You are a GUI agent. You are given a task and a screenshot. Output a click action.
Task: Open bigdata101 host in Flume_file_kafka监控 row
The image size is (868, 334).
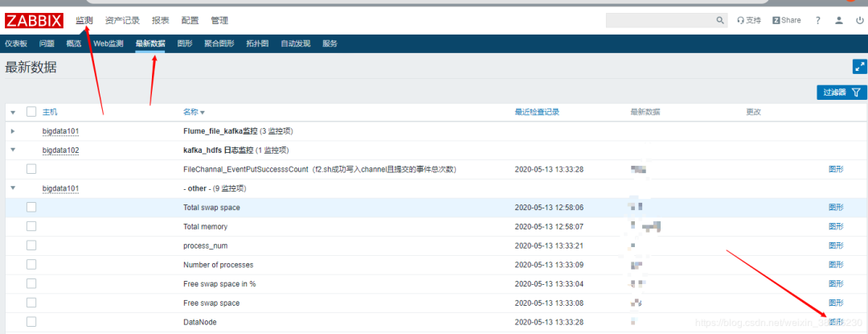61,131
